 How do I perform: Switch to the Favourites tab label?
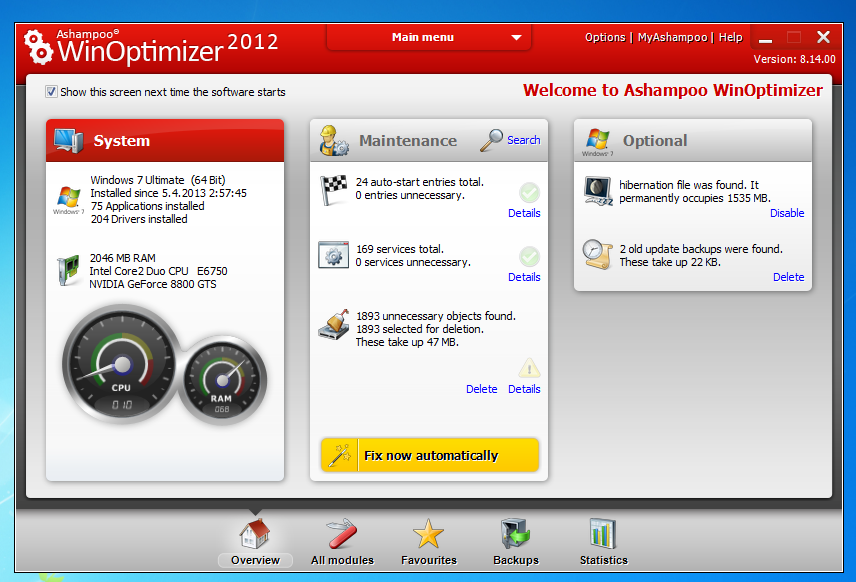(x=429, y=560)
